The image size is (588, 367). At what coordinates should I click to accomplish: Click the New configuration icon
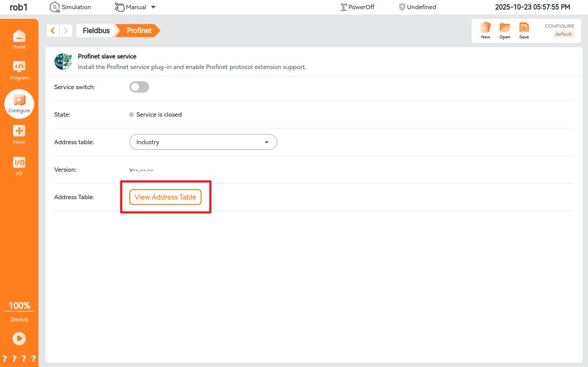pos(486,31)
